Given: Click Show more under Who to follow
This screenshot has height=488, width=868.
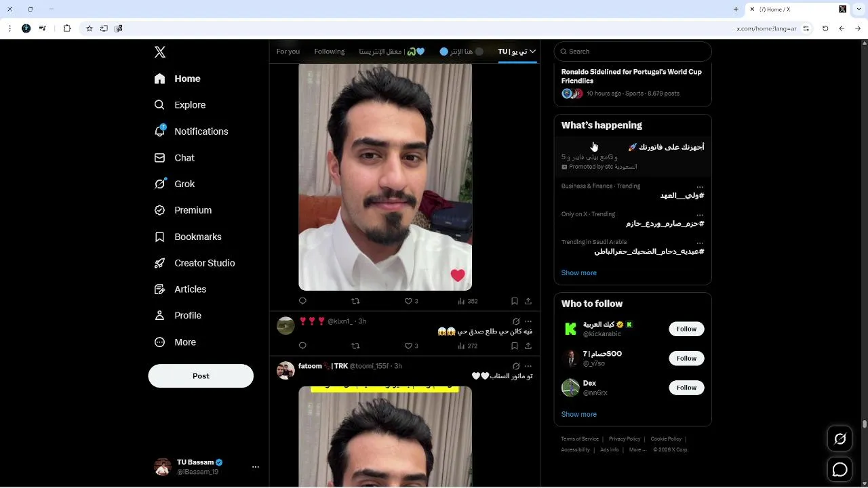Looking at the screenshot, I should coord(579,414).
